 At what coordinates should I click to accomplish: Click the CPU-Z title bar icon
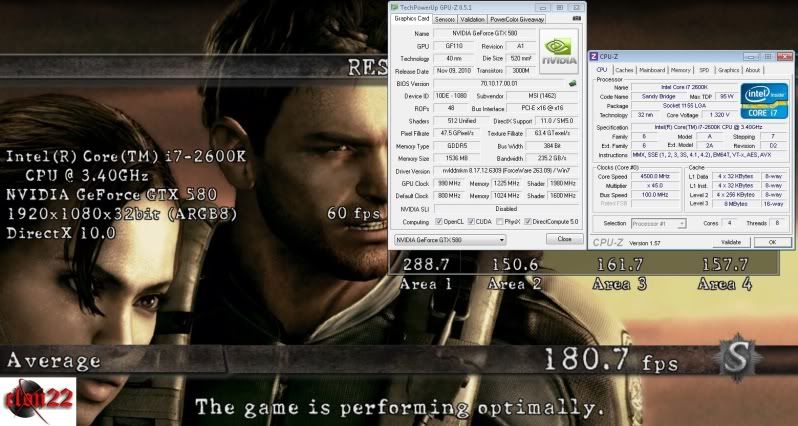tap(595, 56)
